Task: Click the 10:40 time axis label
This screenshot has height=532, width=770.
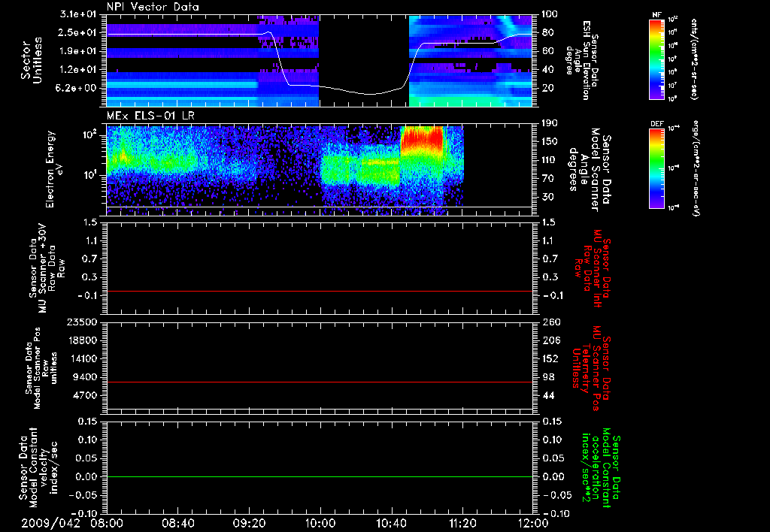Action: (391, 523)
